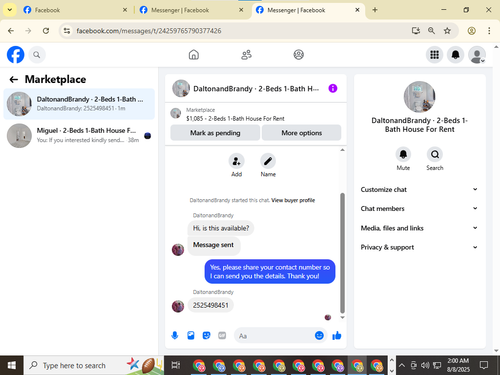Open Task View on the taskbar
The height and width of the screenshot is (375, 500).
[176, 365]
